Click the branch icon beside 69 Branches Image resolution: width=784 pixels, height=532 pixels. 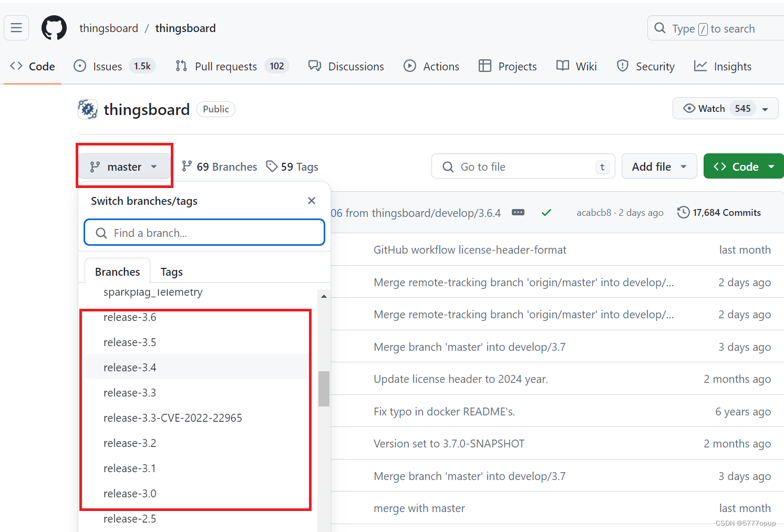[x=187, y=166]
